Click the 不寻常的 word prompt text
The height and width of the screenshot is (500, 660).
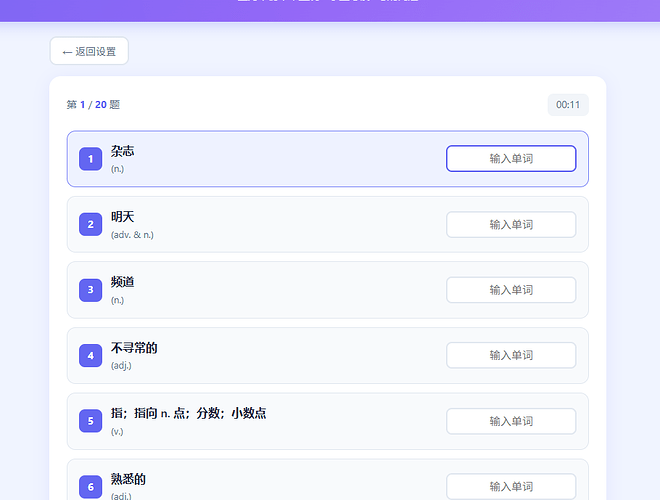[134, 348]
